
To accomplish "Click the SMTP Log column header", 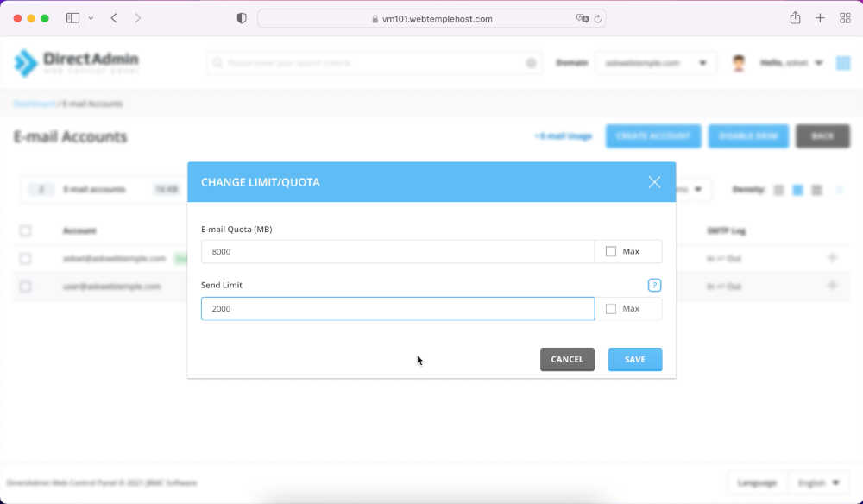I will click(x=726, y=230).
